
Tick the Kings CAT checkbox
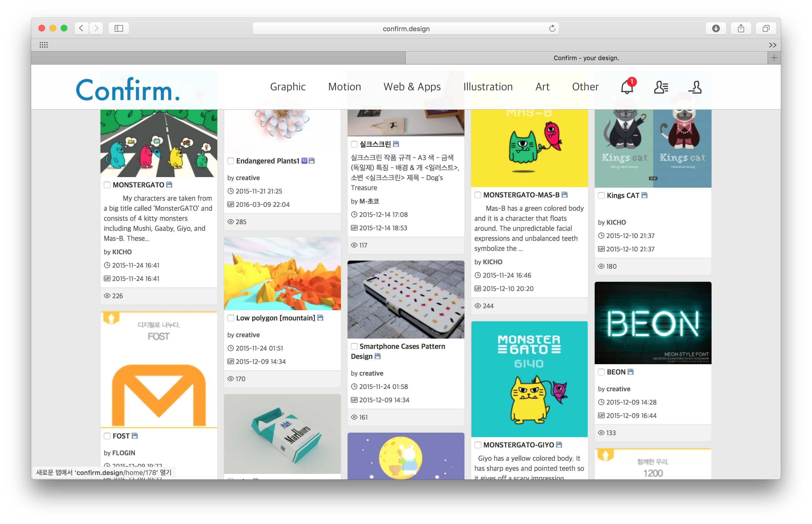coord(601,195)
